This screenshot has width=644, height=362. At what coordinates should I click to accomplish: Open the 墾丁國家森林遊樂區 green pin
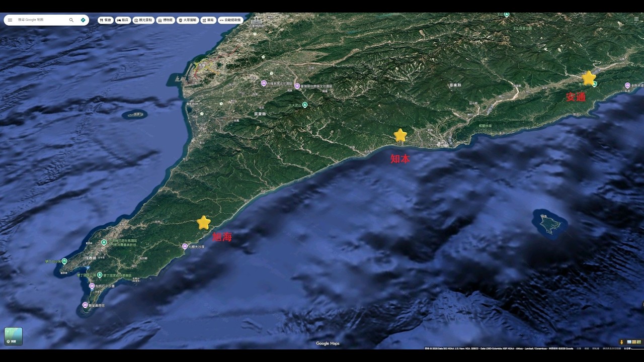[100, 275]
